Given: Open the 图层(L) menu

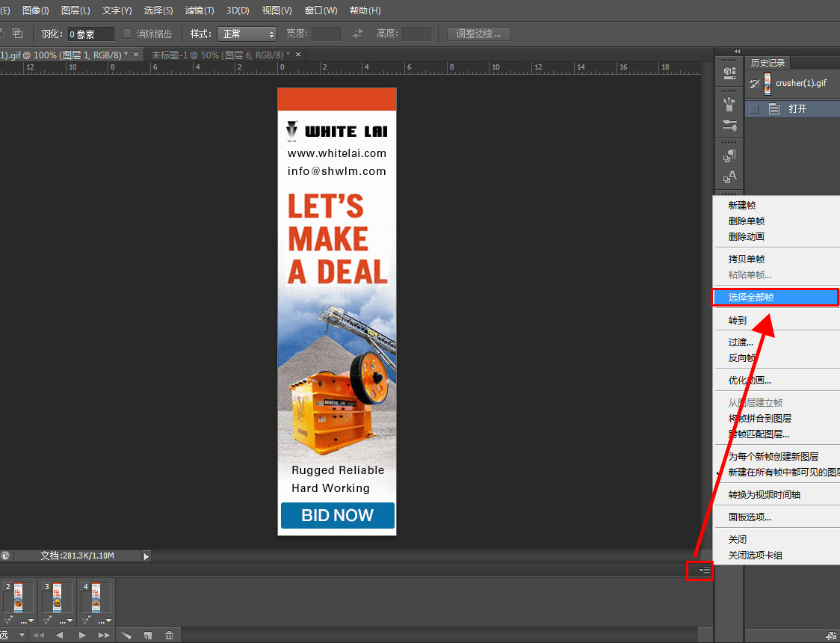Looking at the screenshot, I should [x=75, y=10].
